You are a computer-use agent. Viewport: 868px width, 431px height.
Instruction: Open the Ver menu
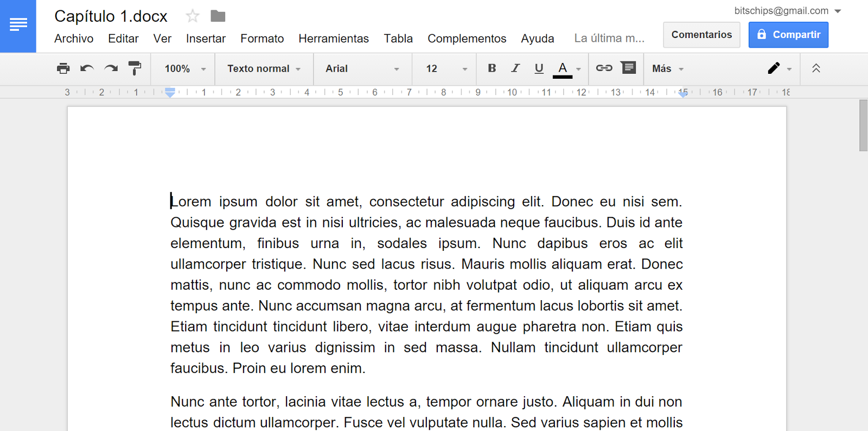pos(162,39)
